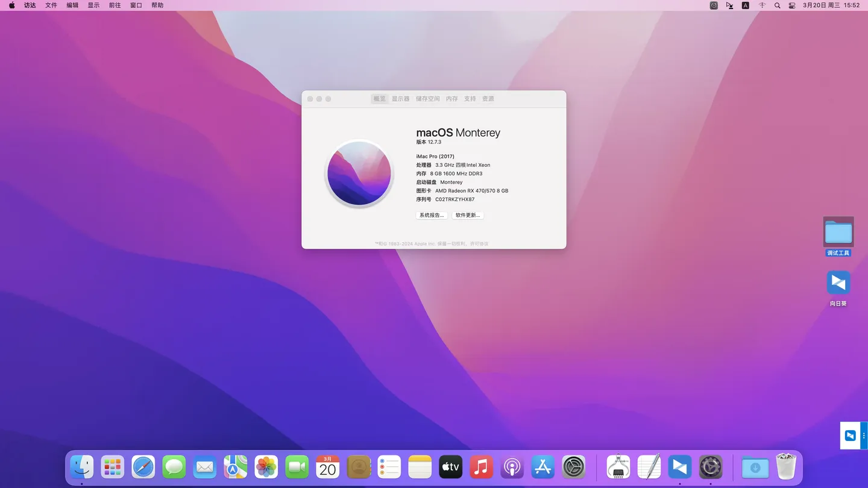Open the Podcasts app in the Dock
Image resolution: width=868 pixels, height=488 pixels.
point(512,467)
